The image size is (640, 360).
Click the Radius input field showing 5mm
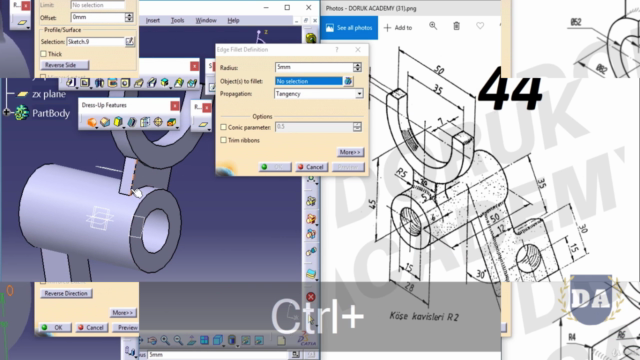(314, 67)
